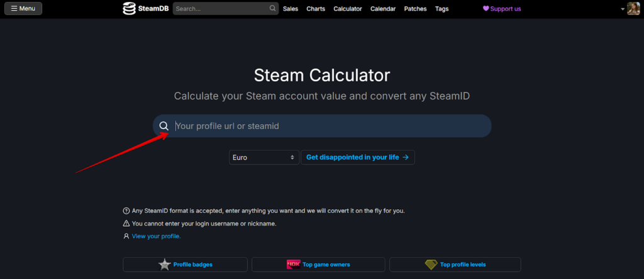644x279 pixels.
Task: Click the warning triangle icon
Action: coord(126,224)
